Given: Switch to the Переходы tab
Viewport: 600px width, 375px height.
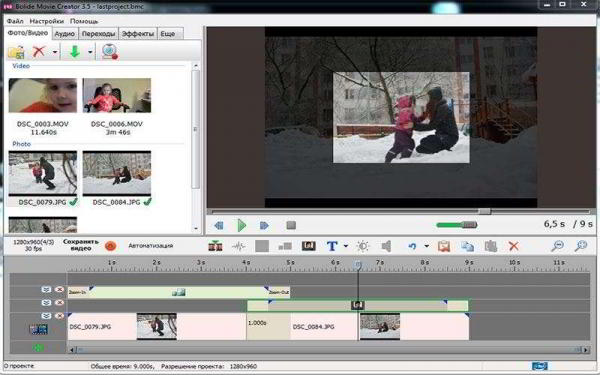Looking at the screenshot, I should point(98,34).
